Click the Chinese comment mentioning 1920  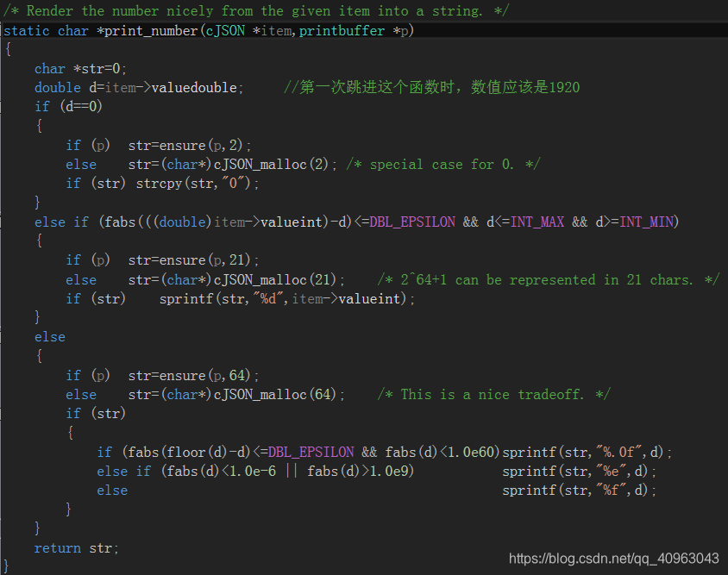click(x=431, y=87)
